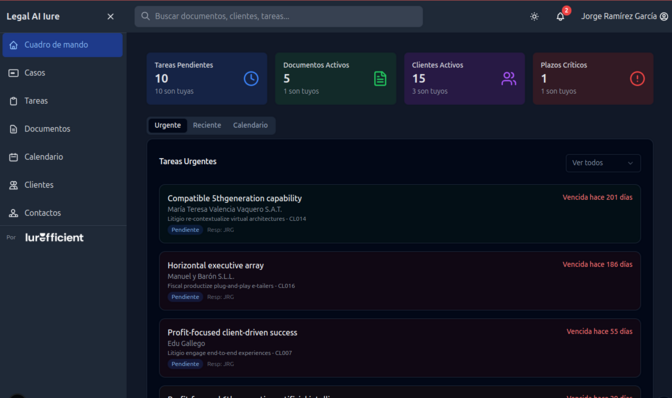Click case text ending in CL007
Viewport: 672px width, 398px height.
click(230, 353)
